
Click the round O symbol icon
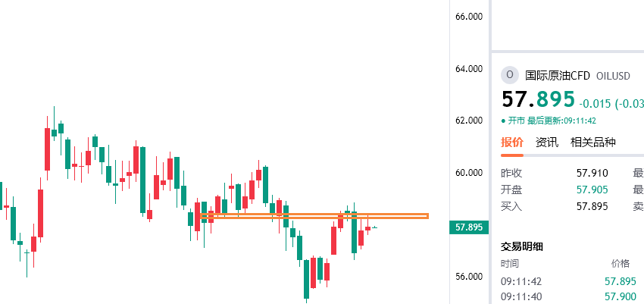510,74
